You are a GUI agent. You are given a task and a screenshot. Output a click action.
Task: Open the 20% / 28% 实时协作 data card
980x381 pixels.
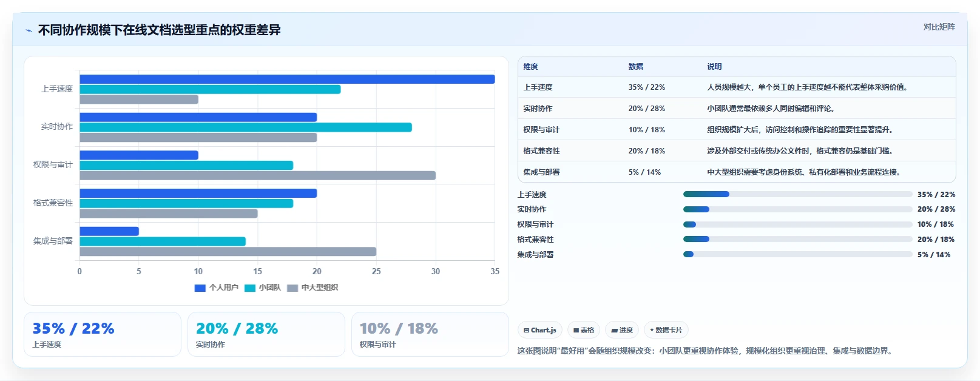[x=266, y=334]
